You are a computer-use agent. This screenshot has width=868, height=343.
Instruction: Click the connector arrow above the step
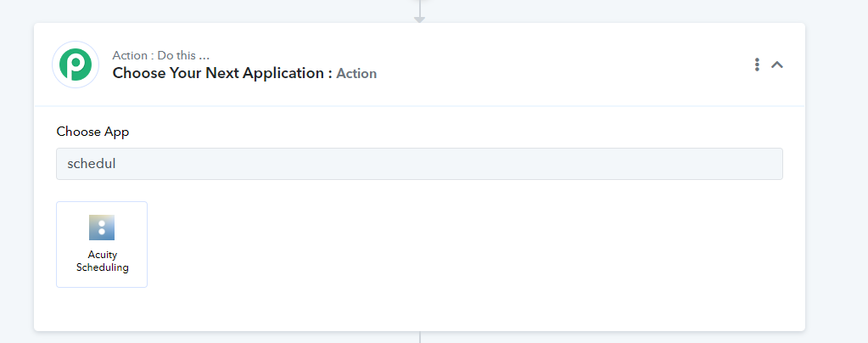coord(420,19)
